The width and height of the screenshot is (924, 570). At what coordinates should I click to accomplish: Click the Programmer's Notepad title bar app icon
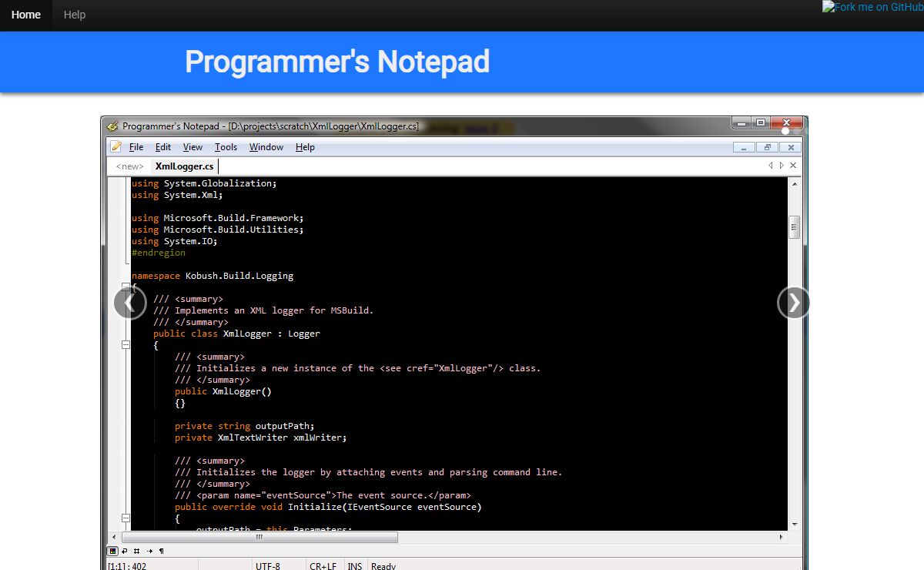pos(112,126)
